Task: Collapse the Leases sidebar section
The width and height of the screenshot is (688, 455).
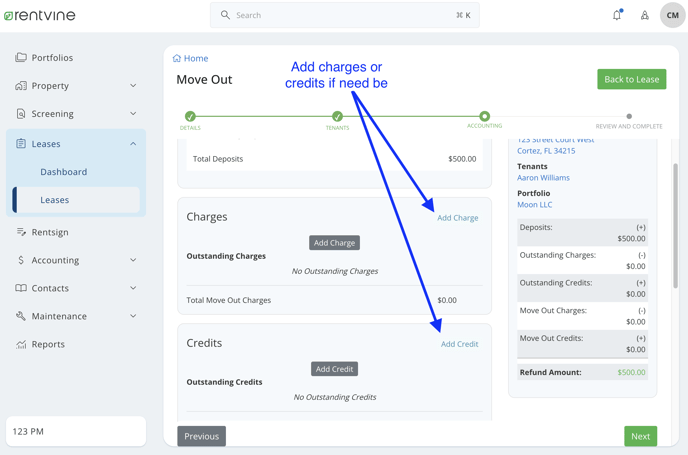Action: (133, 144)
